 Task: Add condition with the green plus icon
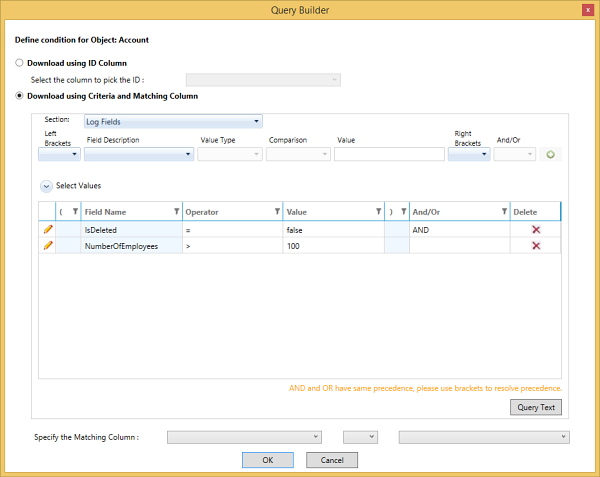click(x=550, y=155)
